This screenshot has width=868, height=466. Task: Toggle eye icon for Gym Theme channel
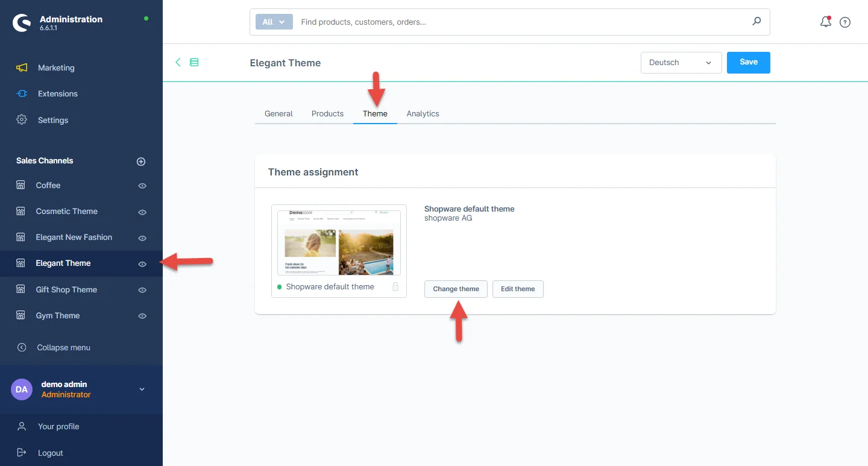(142, 316)
